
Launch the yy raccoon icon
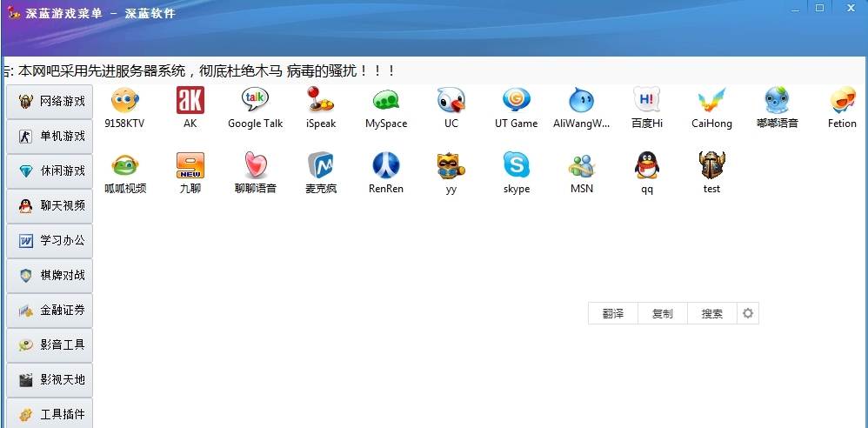click(x=451, y=165)
